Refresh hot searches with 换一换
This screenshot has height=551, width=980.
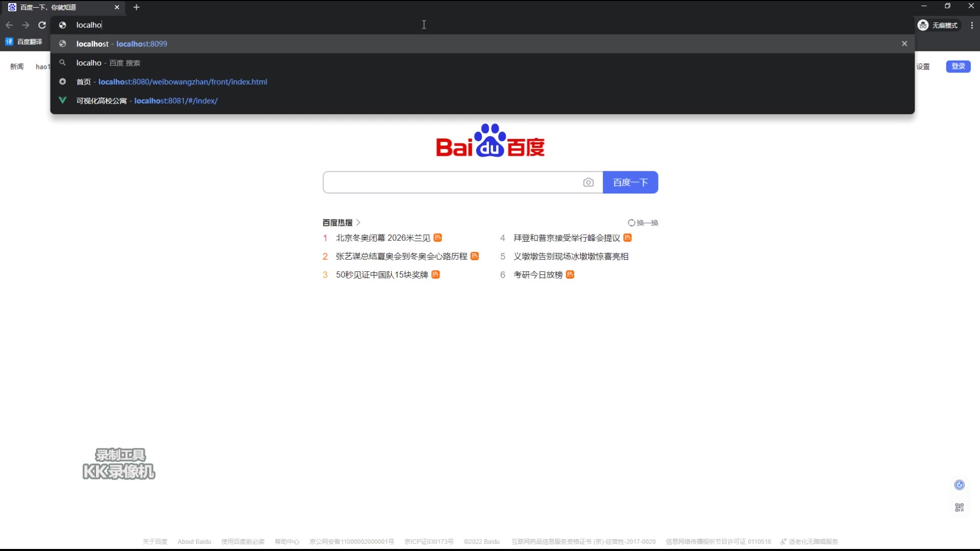(x=643, y=223)
